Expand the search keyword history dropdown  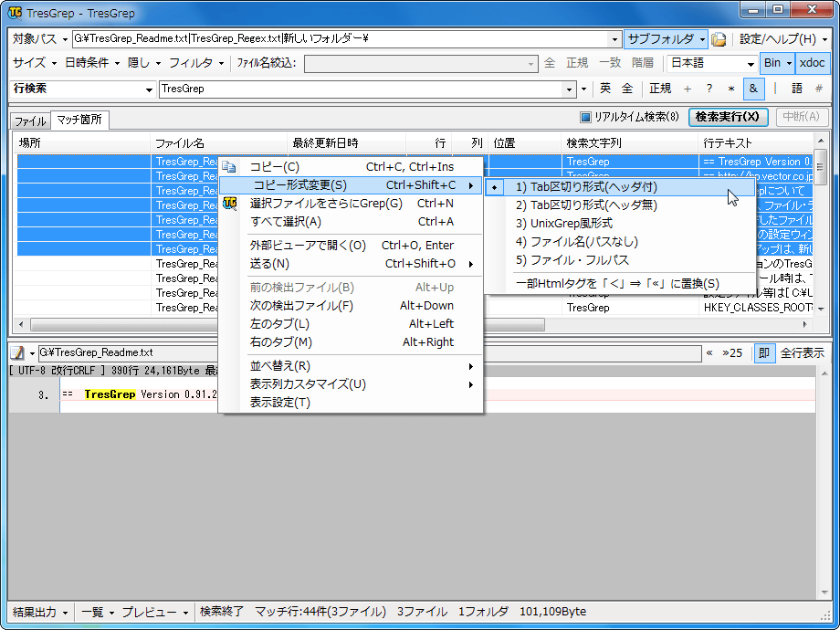(570, 89)
